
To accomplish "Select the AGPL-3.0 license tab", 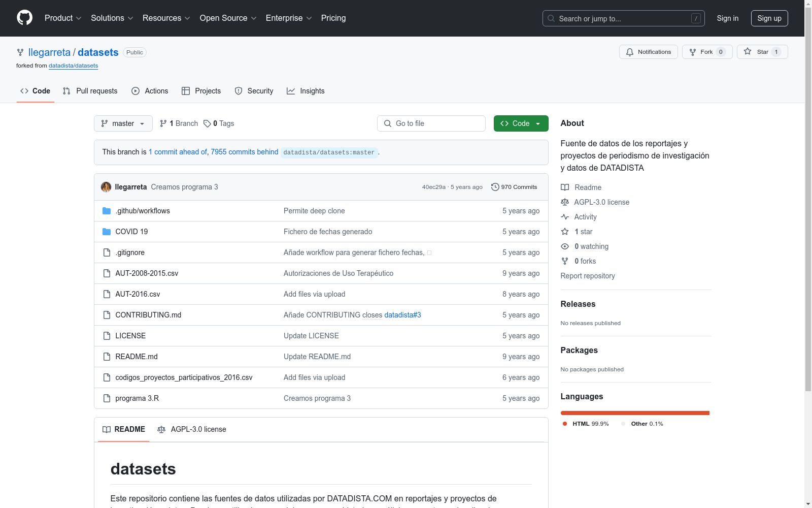I will (x=192, y=429).
